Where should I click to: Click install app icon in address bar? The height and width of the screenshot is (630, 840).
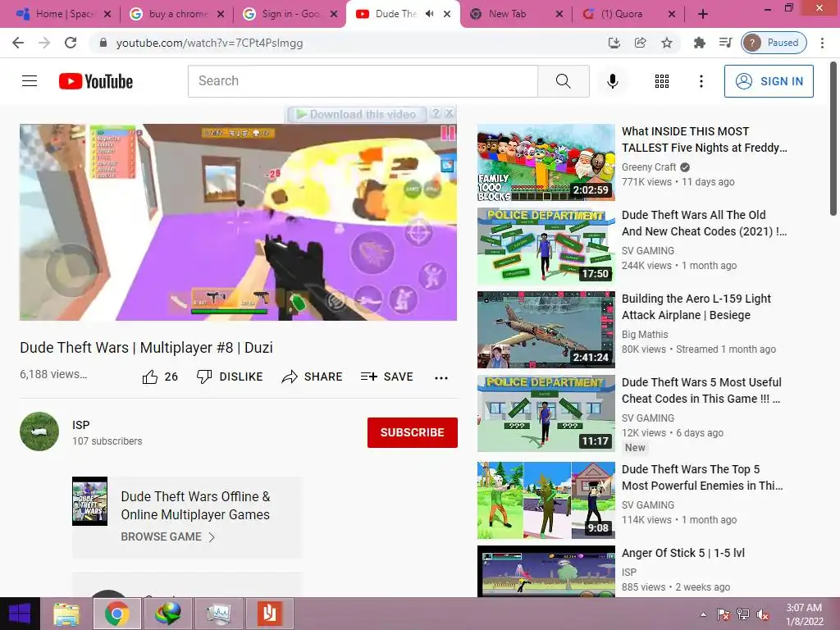click(614, 43)
